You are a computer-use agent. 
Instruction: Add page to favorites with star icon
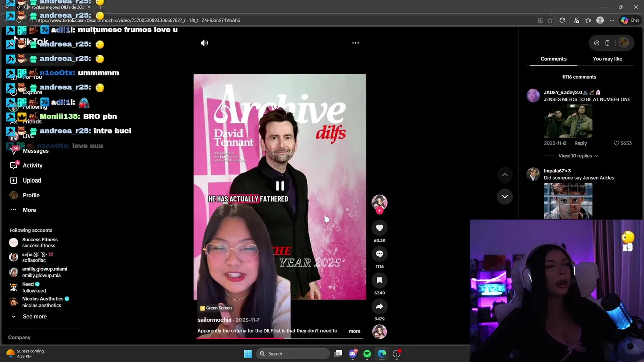pyautogui.click(x=550, y=20)
